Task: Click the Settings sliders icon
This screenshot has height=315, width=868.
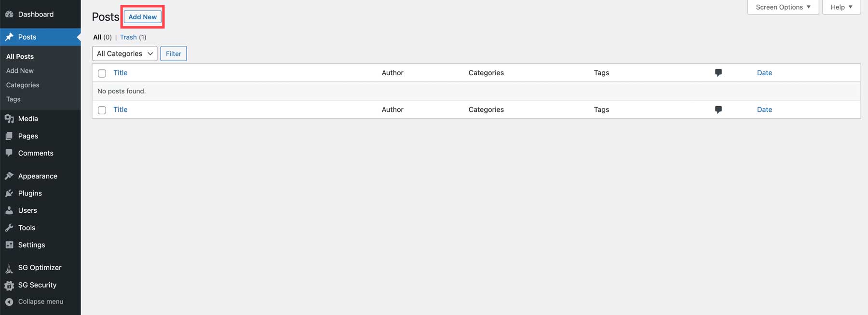Action: 9,245
